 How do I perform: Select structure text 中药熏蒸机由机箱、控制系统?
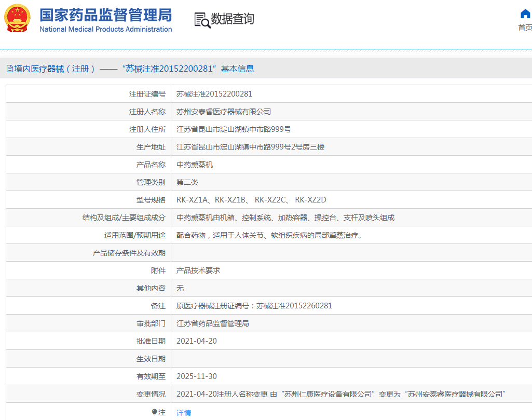pos(285,218)
